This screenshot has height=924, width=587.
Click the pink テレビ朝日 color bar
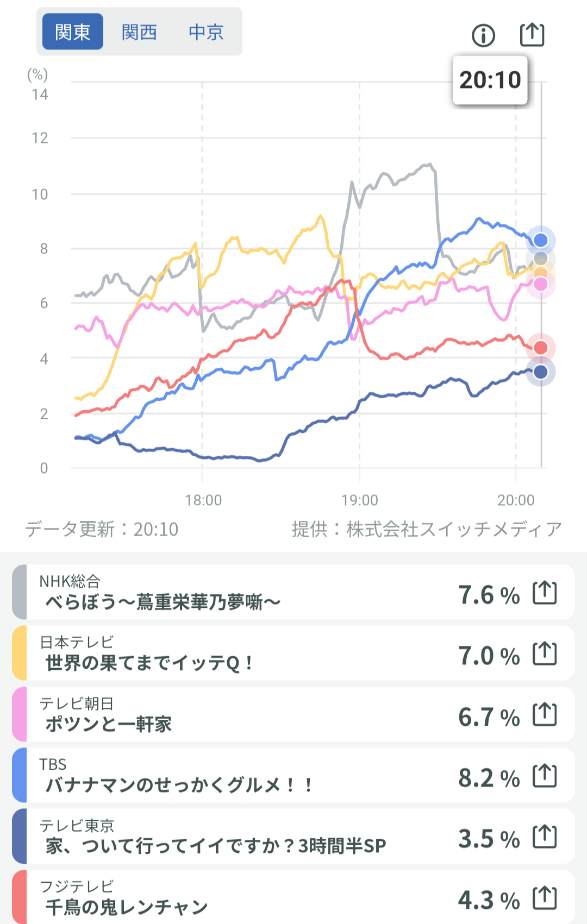[x=20, y=715]
